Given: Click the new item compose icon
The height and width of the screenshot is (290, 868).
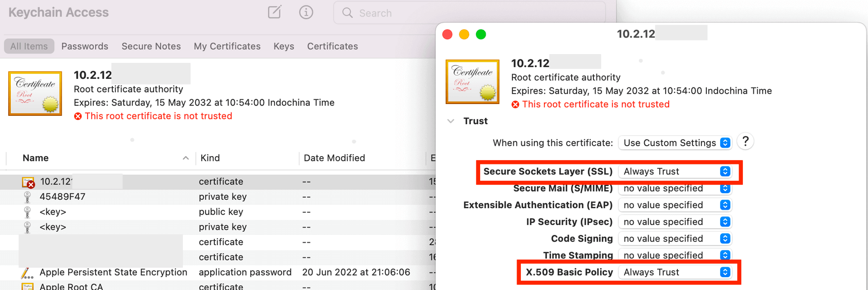Looking at the screenshot, I should [275, 12].
